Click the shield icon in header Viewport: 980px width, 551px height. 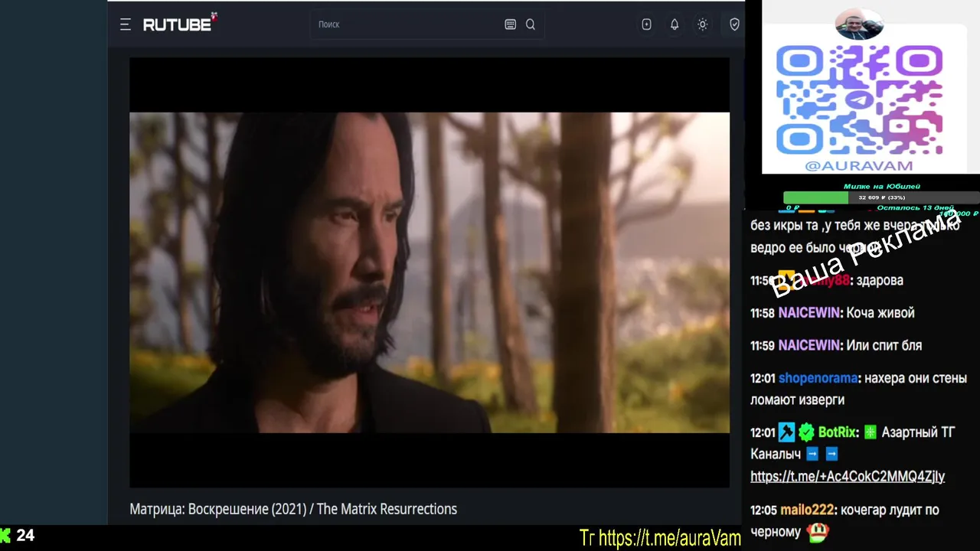click(734, 24)
